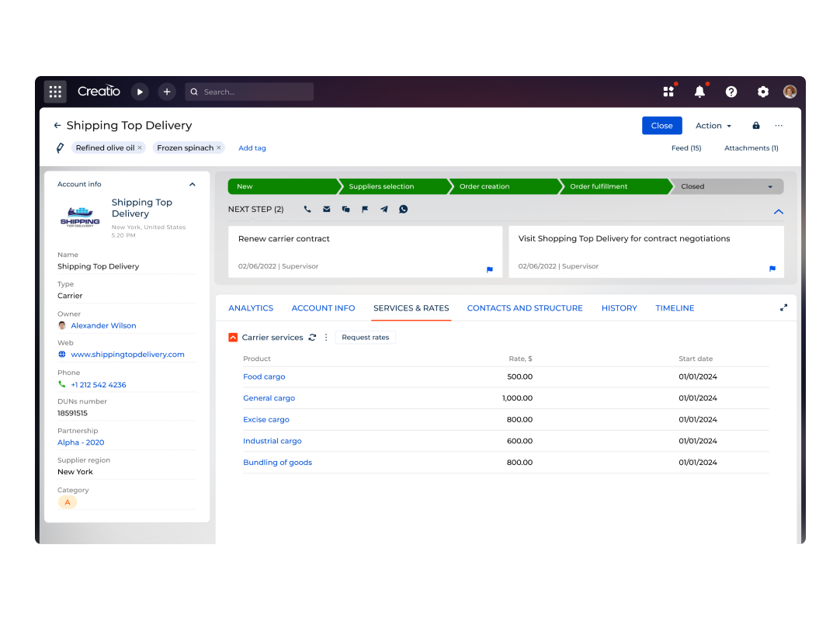This screenshot has width=840, height=621.
Task: Open the notifications bell
Action: coord(699,92)
